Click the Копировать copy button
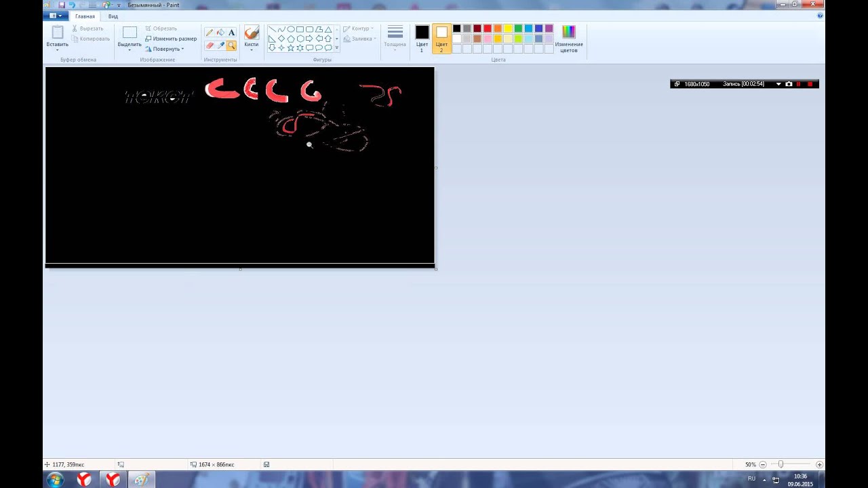Viewport: 868px width, 488px height. click(x=90, y=39)
